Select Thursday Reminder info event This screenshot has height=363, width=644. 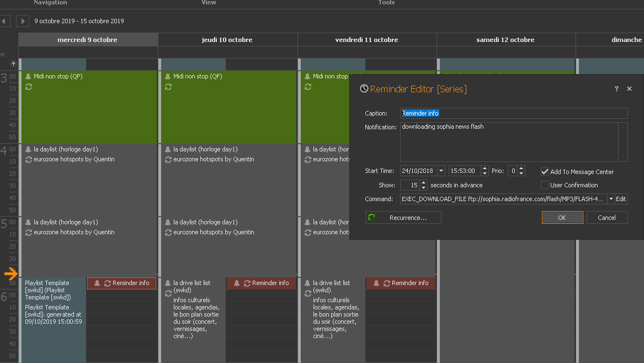point(261,283)
